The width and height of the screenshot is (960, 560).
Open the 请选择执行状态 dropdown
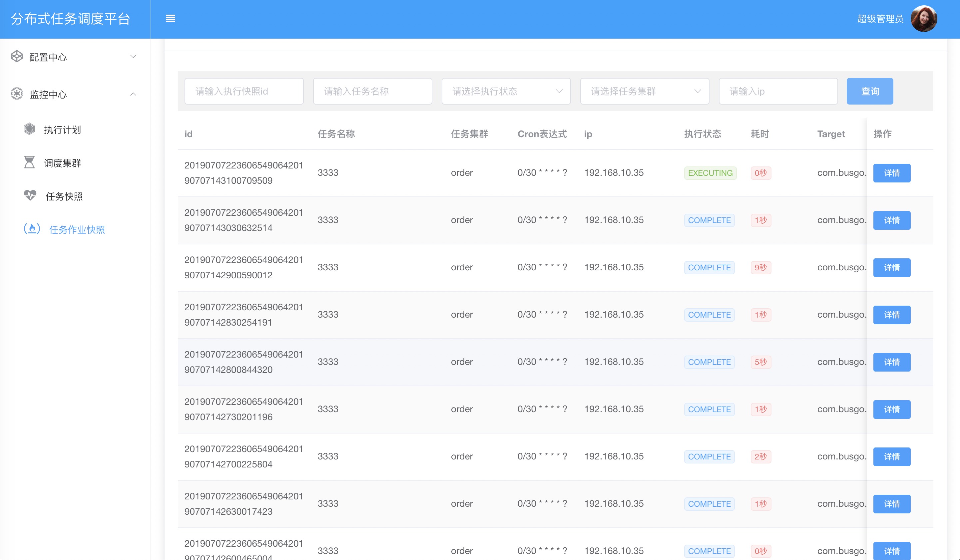pos(506,91)
